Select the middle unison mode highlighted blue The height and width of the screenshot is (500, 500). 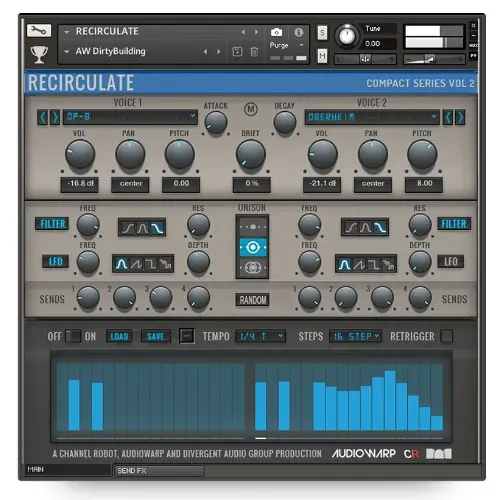pyautogui.click(x=253, y=247)
